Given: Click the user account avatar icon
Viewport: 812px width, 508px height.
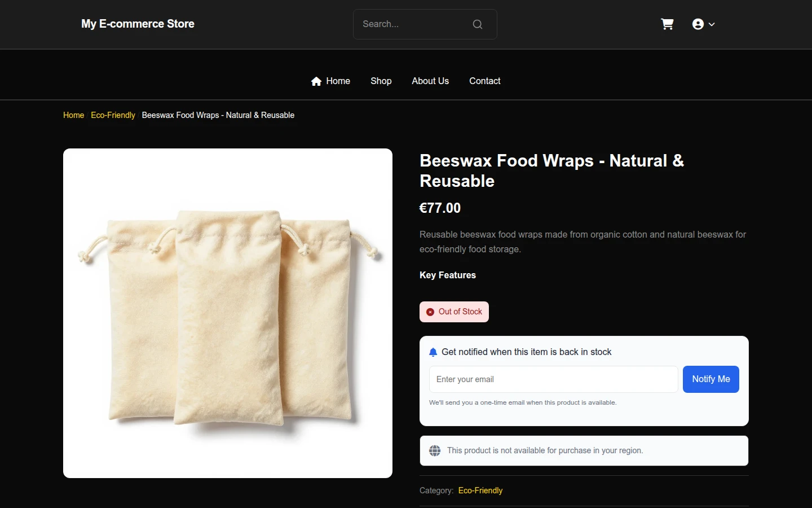Looking at the screenshot, I should pos(698,24).
